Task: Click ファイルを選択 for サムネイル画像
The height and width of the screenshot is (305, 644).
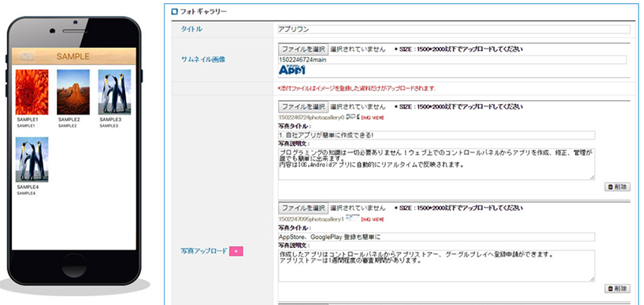Action: 304,49
